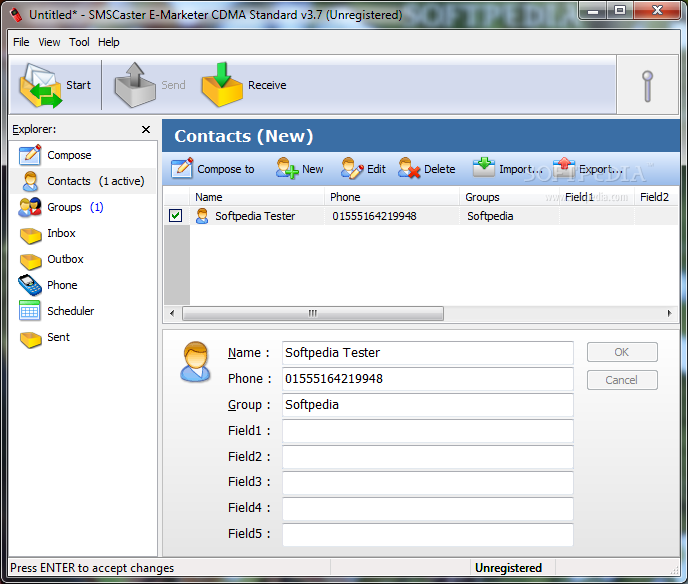
Task: Click the OK button
Action: tap(622, 352)
